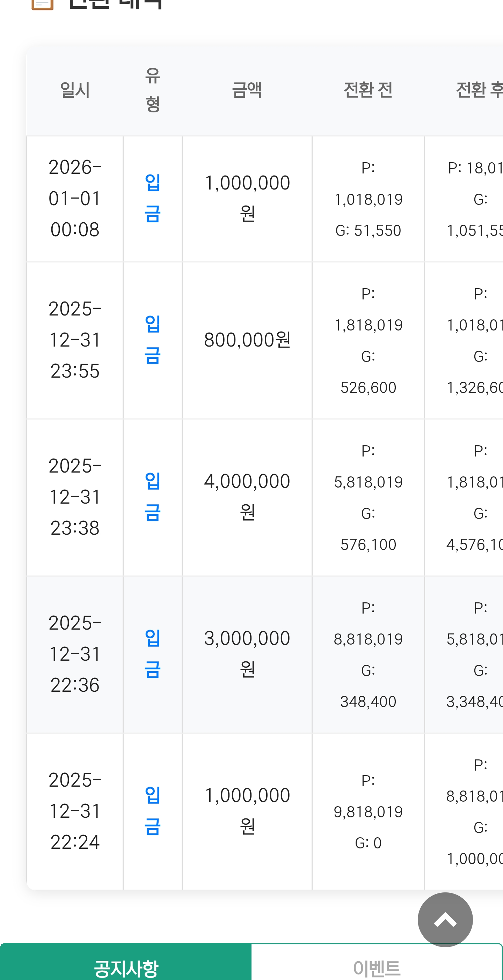
Task: Switch to the 이벤트 tab
Action: pyautogui.click(x=376, y=966)
